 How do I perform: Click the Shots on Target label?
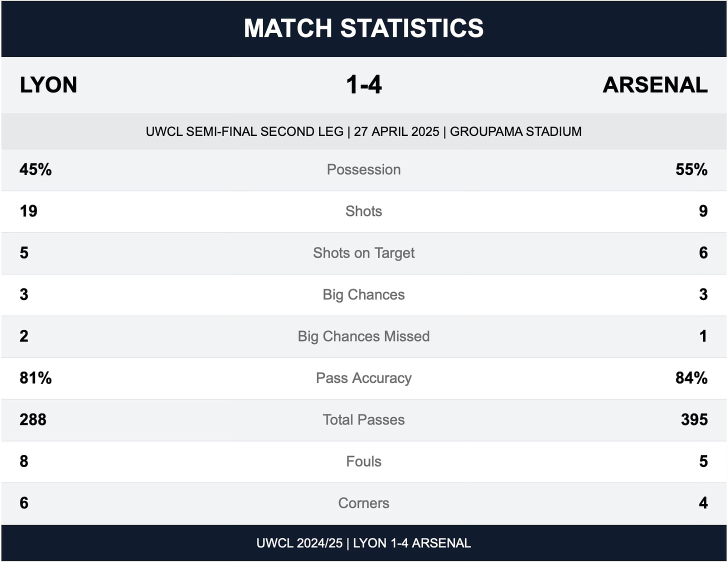[x=363, y=253]
